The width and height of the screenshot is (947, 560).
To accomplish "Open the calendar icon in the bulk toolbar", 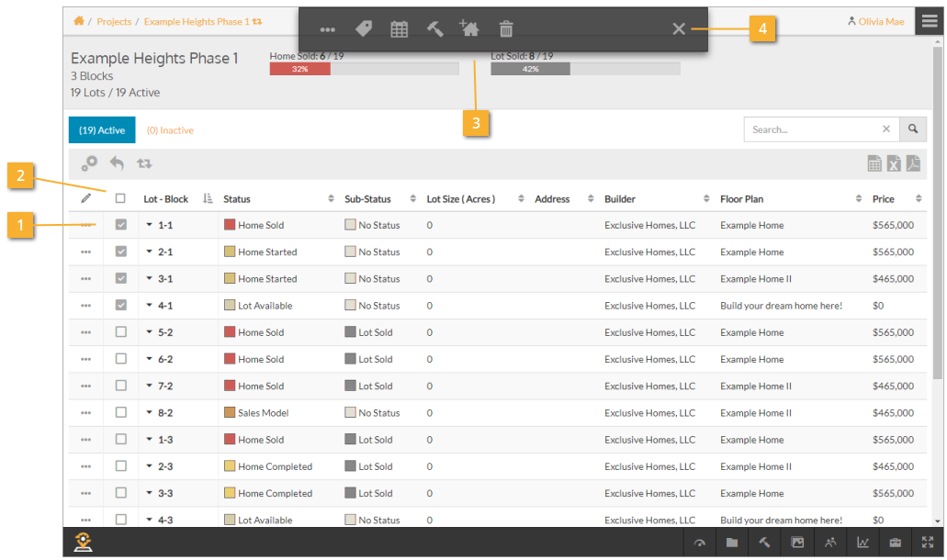I will pos(399,29).
